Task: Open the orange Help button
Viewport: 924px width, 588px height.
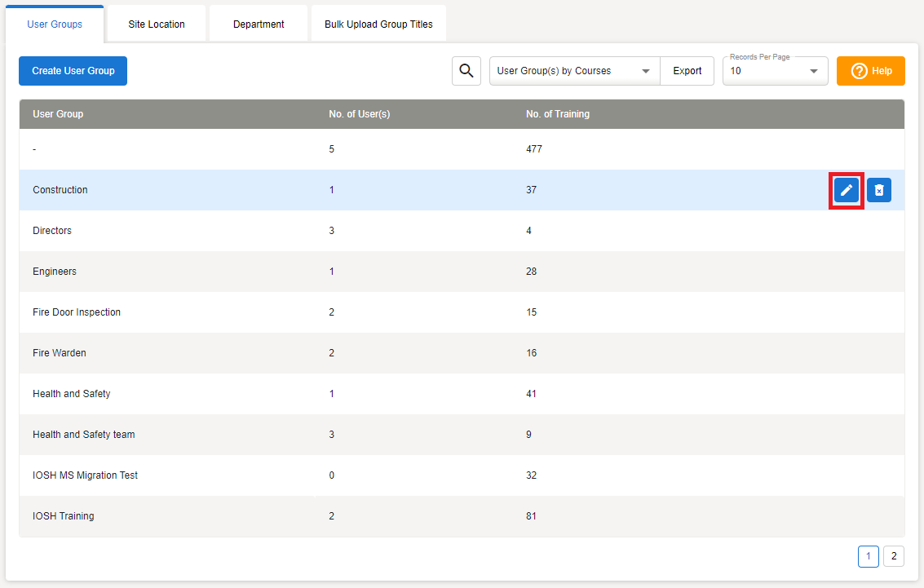Action: [871, 71]
